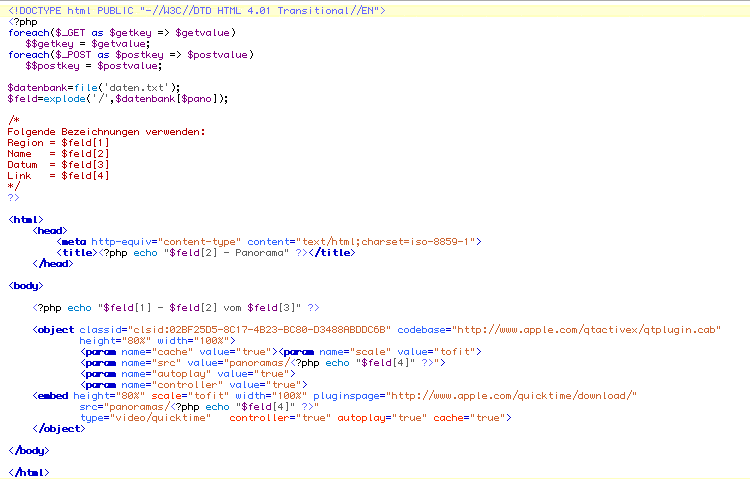Image resolution: width=750 pixels, height=494 pixels.
Task: Click the comment line 'Name = $feld[2]'
Action: (58, 154)
